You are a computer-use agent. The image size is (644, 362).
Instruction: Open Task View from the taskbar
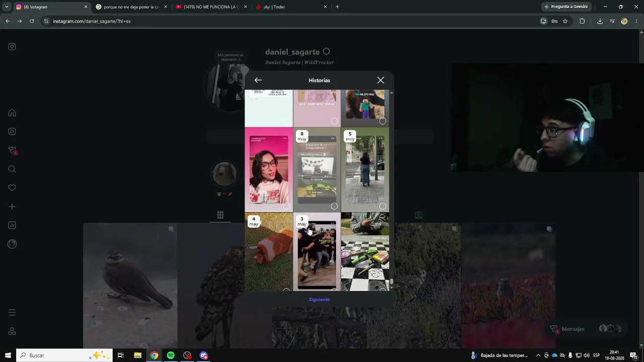click(121, 355)
